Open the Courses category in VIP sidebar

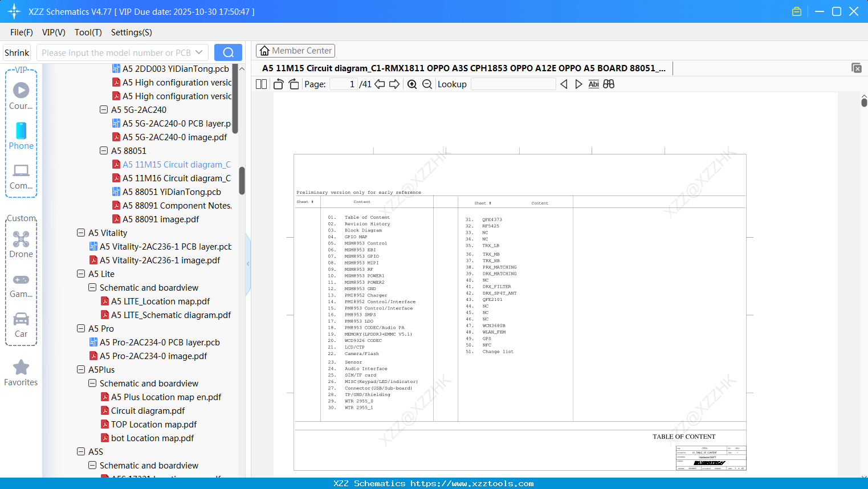point(21,96)
